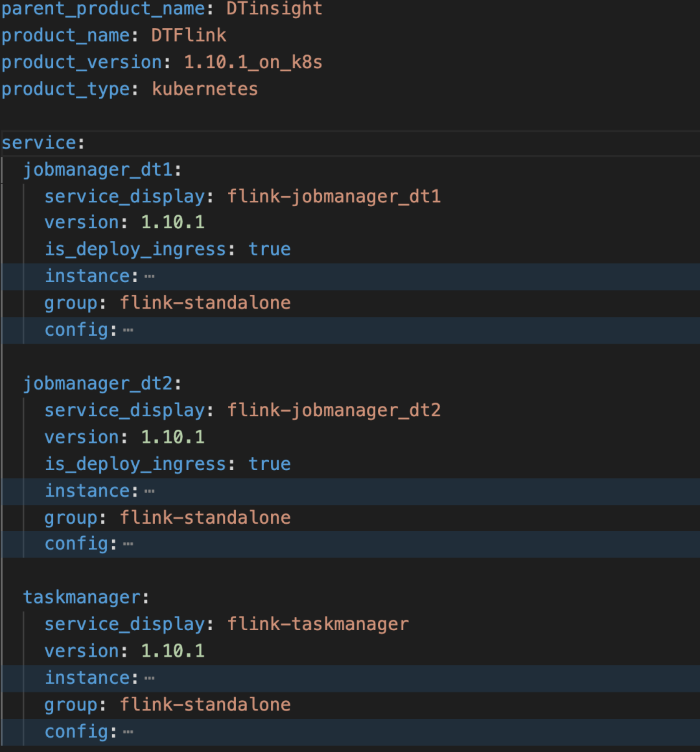The height and width of the screenshot is (752, 700).
Task: Click the flink-jobmanager_dt2 display value
Action: (x=334, y=410)
